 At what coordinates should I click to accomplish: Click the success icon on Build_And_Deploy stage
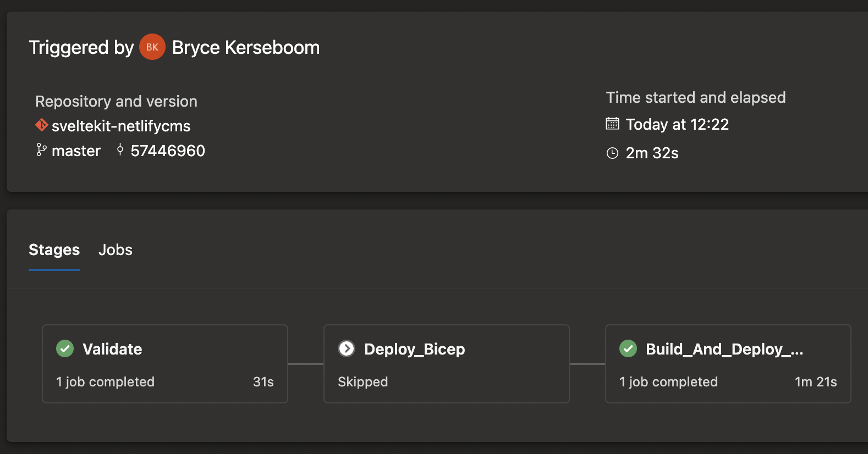tap(628, 348)
